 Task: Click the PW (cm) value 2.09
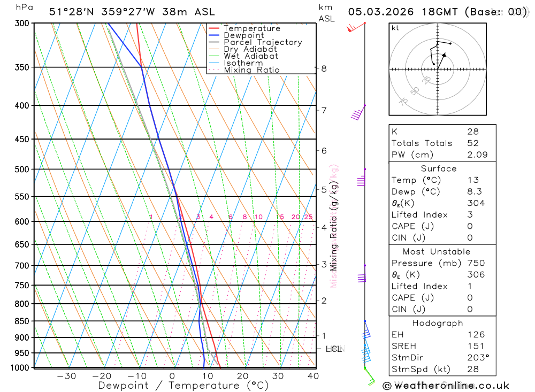(x=477, y=155)
